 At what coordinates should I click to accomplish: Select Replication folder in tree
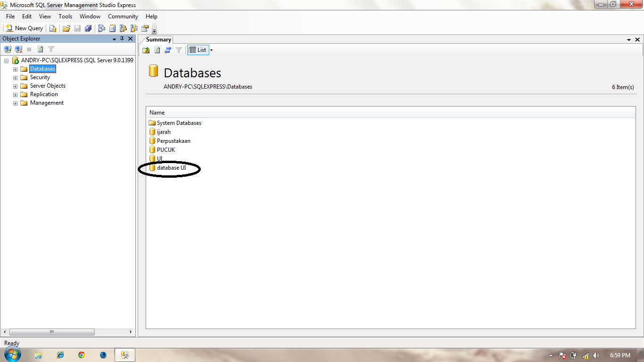tap(44, 94)
